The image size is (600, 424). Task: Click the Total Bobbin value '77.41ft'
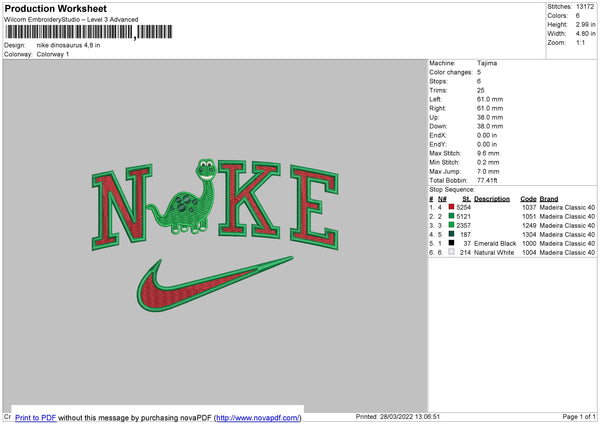pyautogui.click(x=487, y=181)
